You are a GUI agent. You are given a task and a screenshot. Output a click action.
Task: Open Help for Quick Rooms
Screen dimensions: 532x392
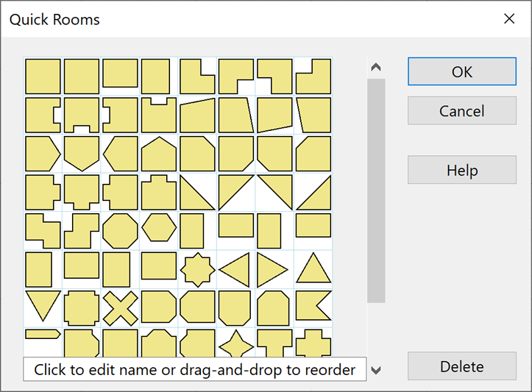pyautogui.click(x=461, y=170)
